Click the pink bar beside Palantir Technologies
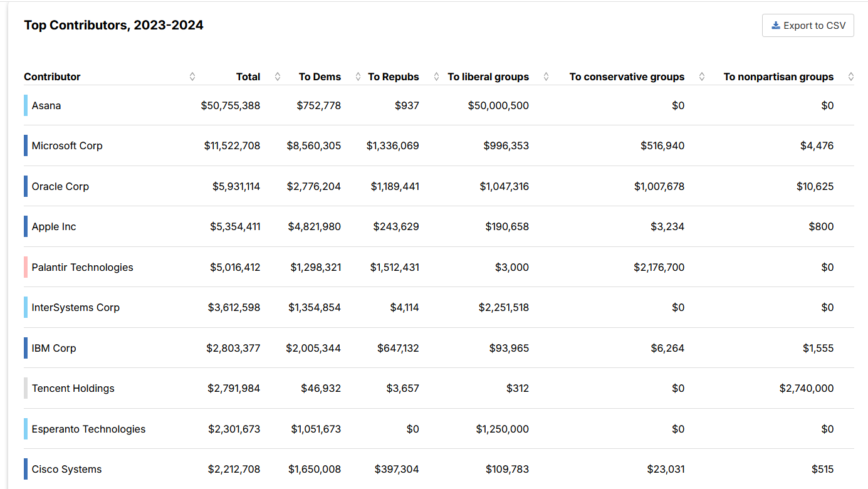Viewport: 868px width, 489px height. click(26, 267)
